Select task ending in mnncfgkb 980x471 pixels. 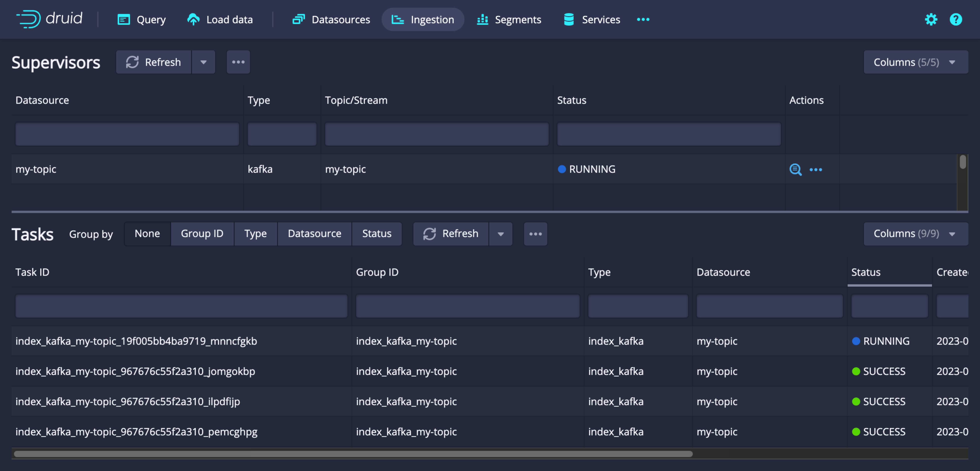136,341
